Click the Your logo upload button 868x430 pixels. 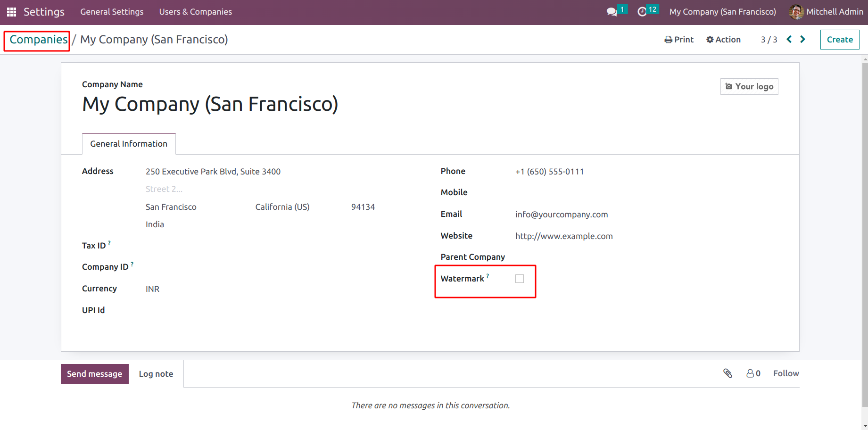pos(749,86)
